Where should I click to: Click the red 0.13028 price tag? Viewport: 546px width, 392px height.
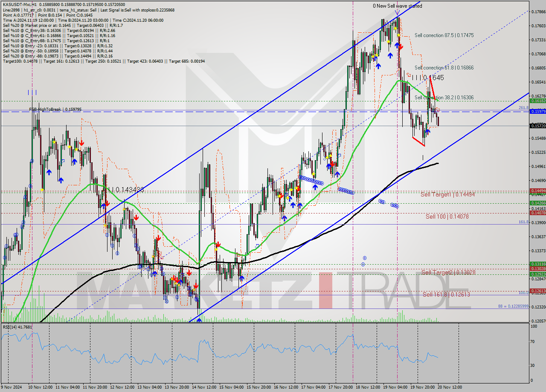click(537, 268)
